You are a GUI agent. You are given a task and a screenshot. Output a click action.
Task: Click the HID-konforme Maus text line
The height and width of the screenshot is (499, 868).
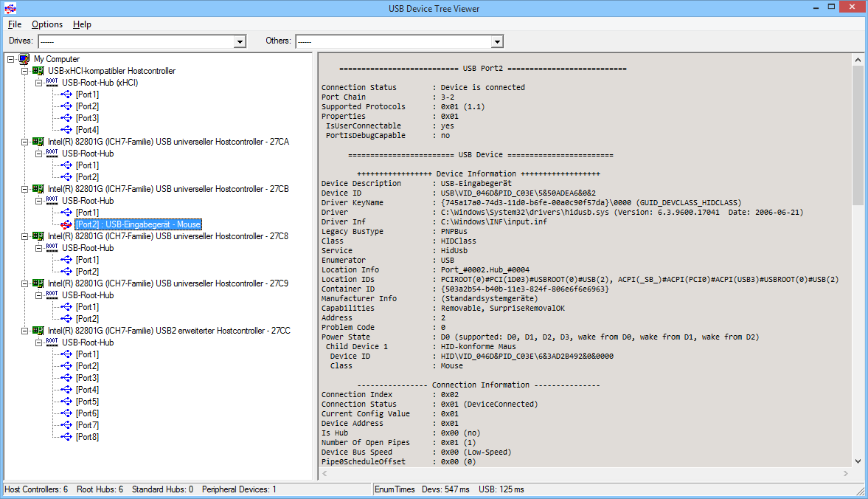[x=479, y=347]
